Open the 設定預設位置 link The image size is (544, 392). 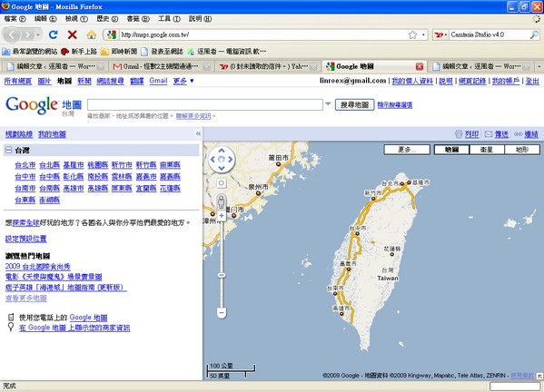click(x=26, y=239)
